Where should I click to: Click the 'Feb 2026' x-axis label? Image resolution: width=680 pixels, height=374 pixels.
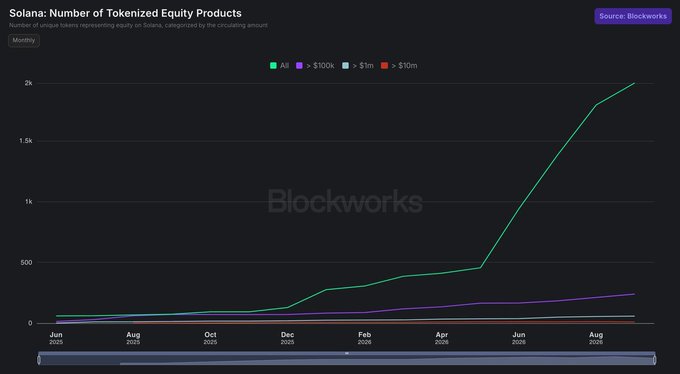pyautogui.click(x=365, y=338)
